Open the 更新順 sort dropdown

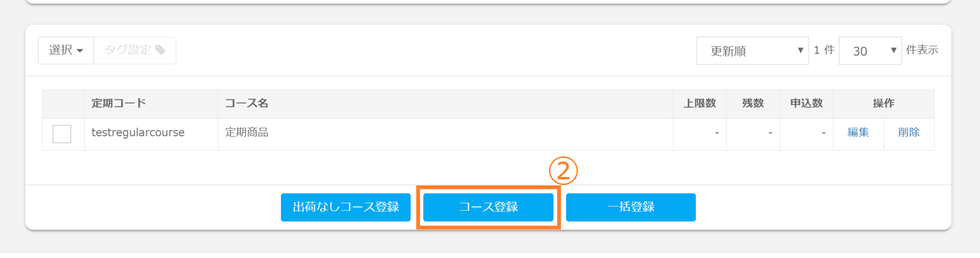click(752, 51)
